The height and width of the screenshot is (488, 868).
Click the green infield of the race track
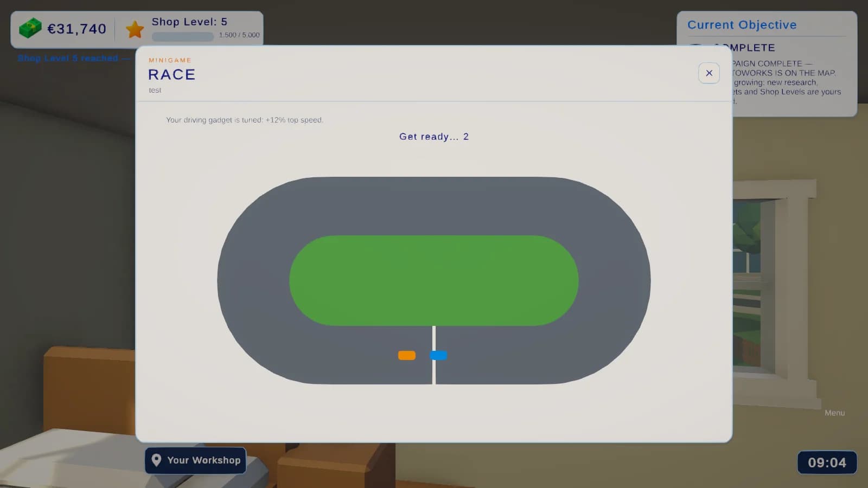tap(434, 280)
